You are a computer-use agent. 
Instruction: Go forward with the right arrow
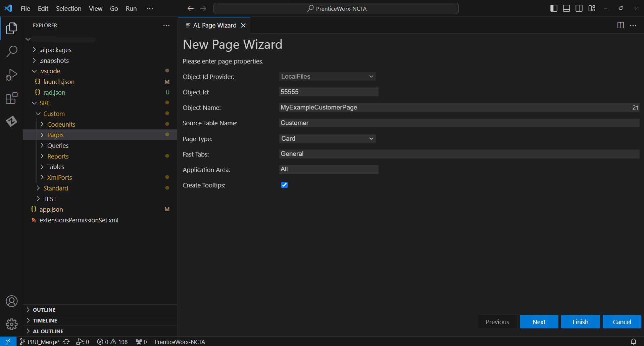pos(203,8)
